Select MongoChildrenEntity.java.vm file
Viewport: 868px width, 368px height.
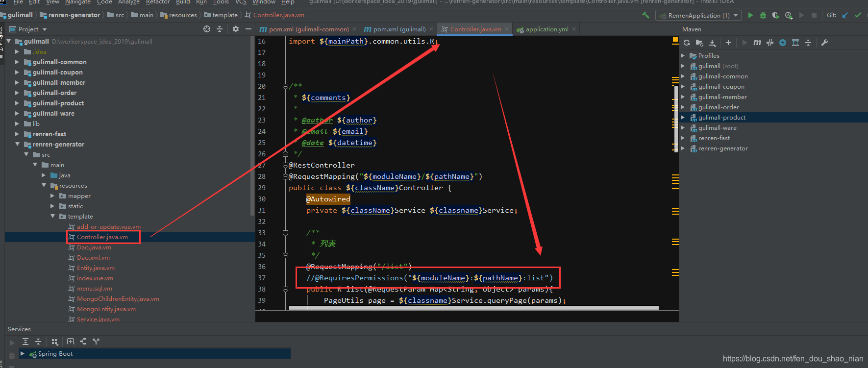click(x=118, y=299)
